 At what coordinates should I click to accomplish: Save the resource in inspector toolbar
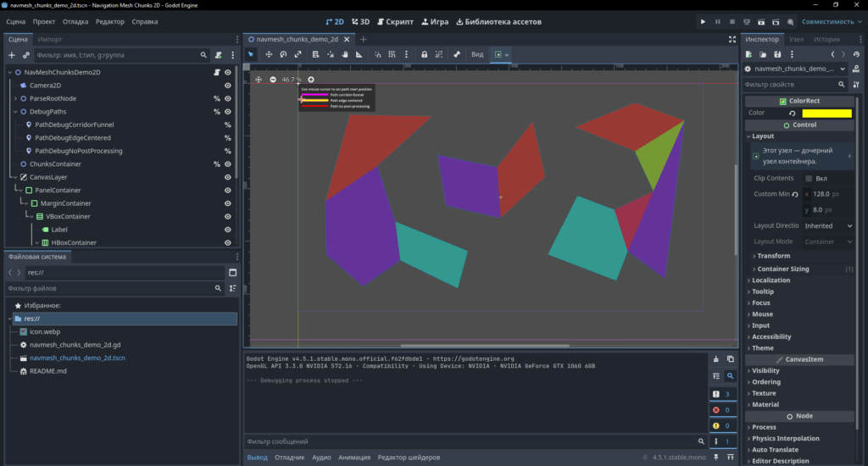click(777, 54)
